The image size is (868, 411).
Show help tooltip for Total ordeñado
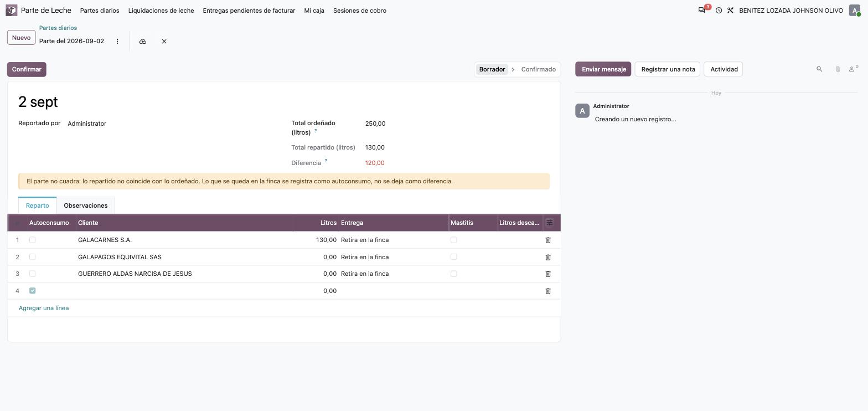[316, 131]
